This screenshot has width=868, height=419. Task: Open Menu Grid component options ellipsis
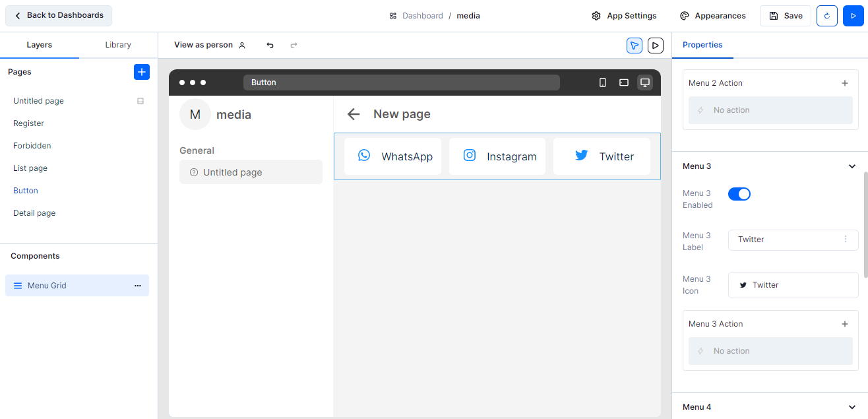(138, 286)
